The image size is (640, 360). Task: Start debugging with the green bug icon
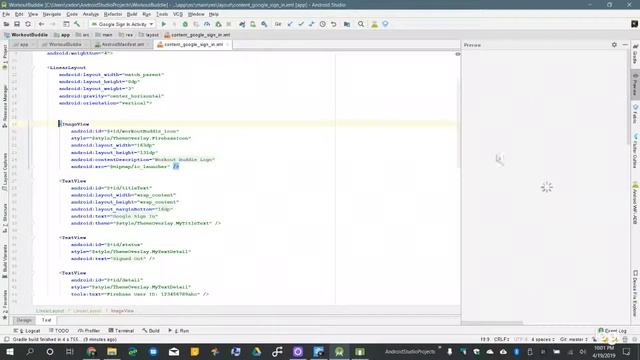point(185,24)
